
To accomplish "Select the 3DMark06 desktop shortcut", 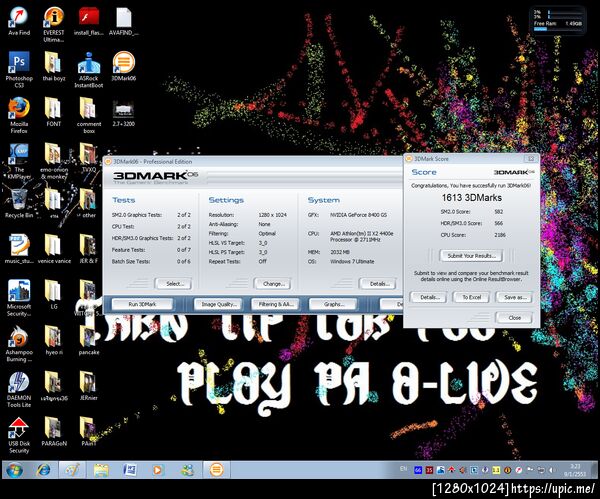I will click(x=124, y=67).
